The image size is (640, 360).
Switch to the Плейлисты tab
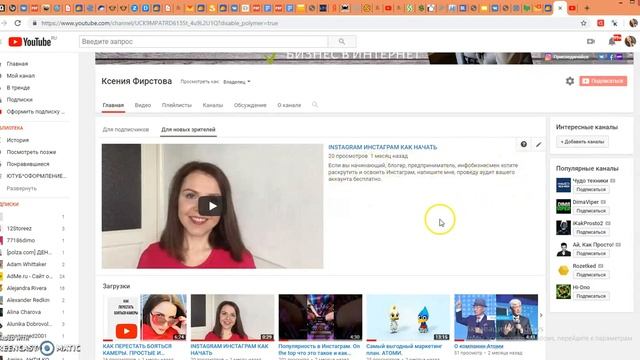177,105
